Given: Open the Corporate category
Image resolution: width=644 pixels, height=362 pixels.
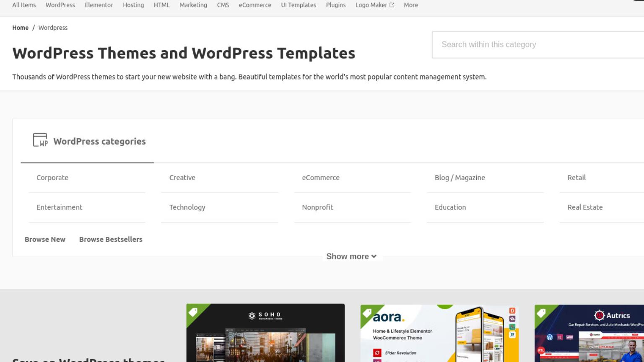Looking at the screenshot, I should click(52, 178).
